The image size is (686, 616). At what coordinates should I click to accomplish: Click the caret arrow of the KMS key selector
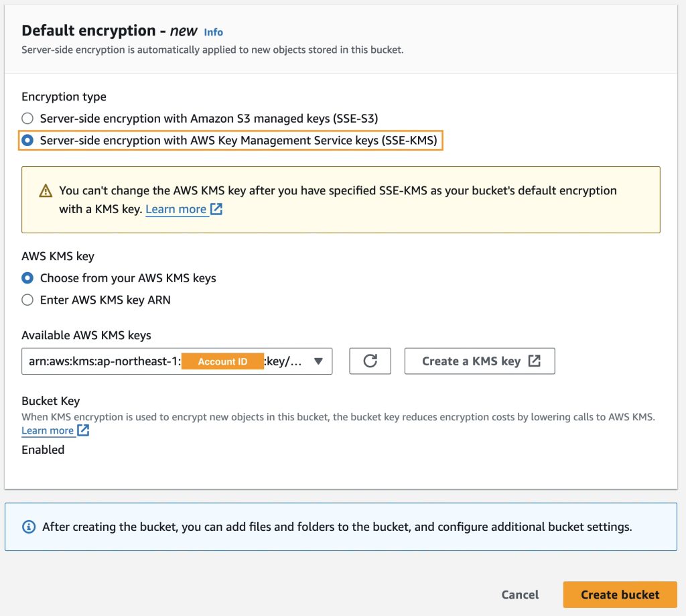(319, 361)
